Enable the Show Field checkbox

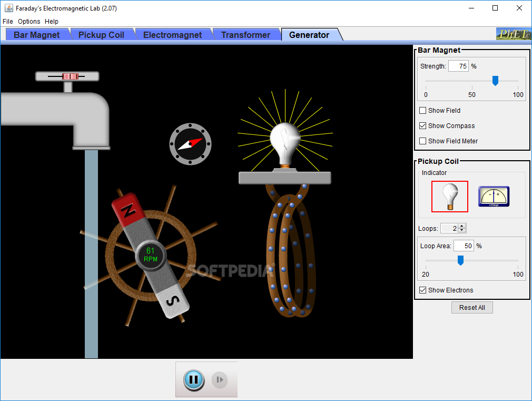click(423, 110)
